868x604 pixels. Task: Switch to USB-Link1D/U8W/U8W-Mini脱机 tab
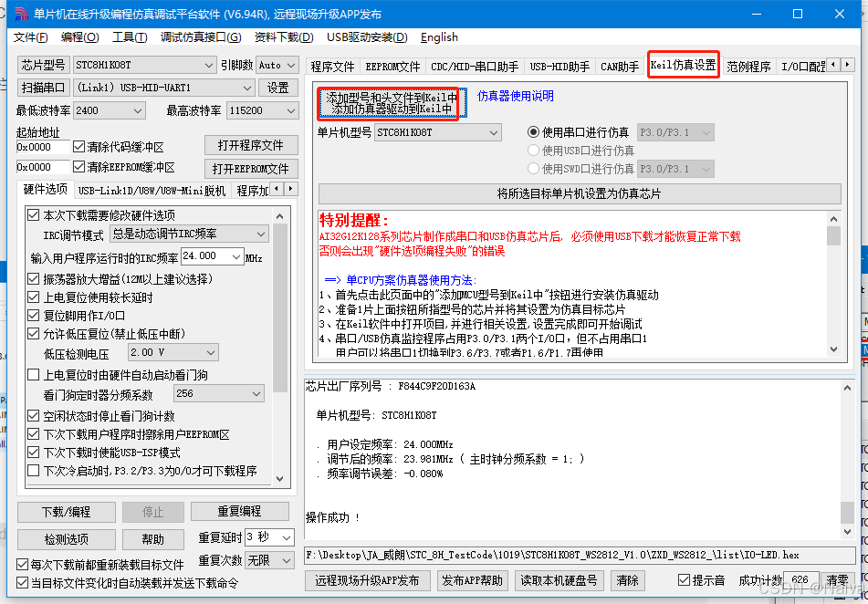click(x=152, y=191)
